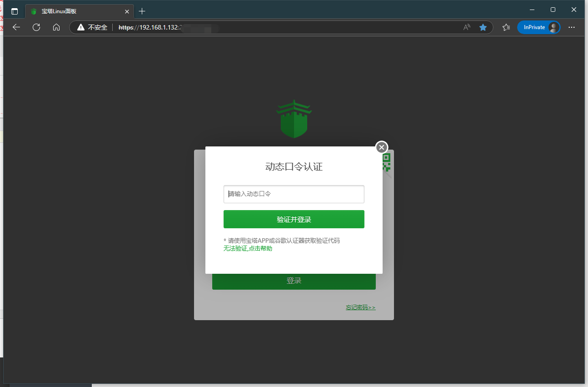Close the dynamic password dialog
The height and width of the screenshot is (387, 588).
(382, 147)
